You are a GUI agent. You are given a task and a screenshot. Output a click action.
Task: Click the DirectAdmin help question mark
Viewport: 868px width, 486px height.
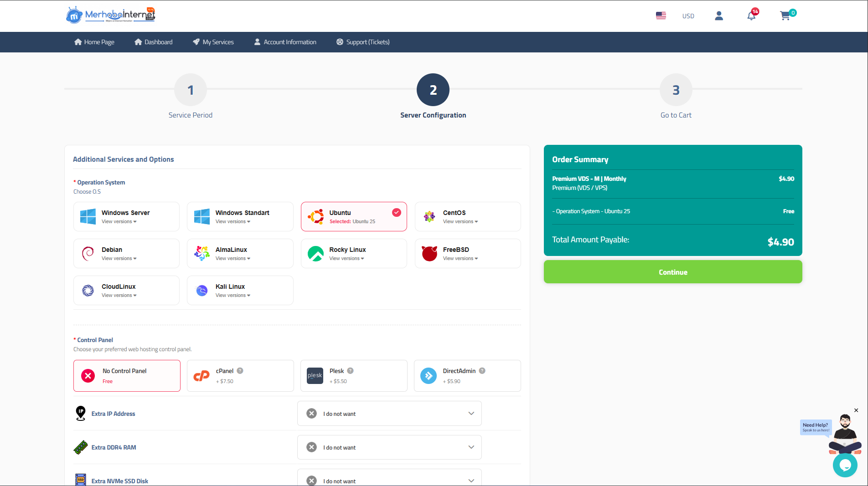click(482, 371)
